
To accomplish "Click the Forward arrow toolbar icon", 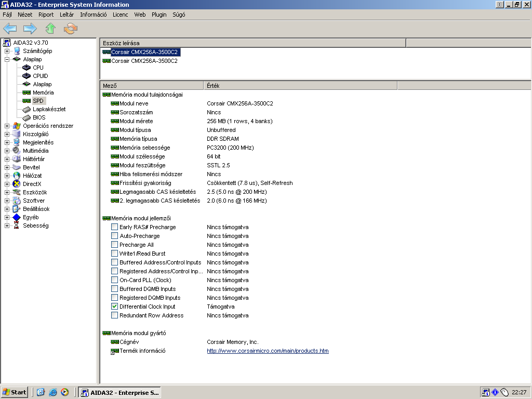I will (30, 29).
